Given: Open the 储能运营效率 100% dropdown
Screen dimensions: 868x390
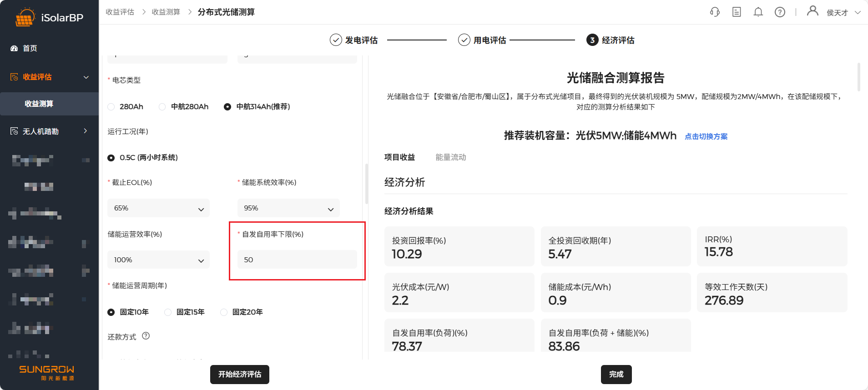Looking at the screenshot, I should point(158,260).
